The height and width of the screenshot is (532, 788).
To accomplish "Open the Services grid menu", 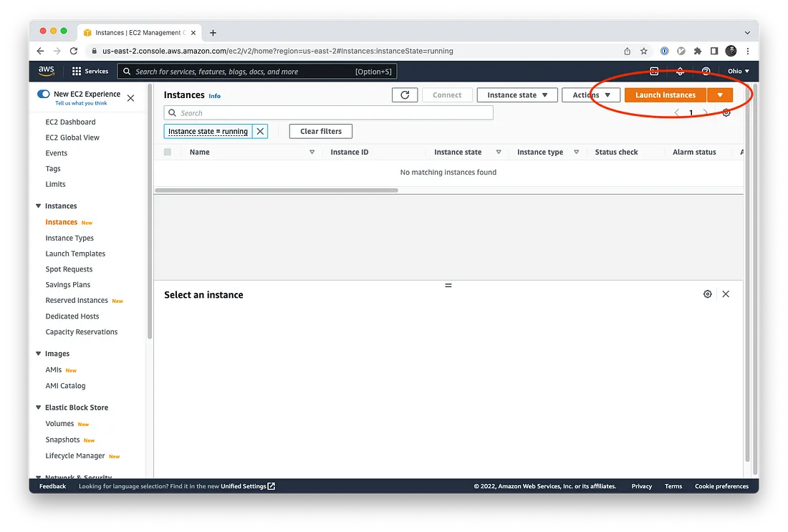I will click(90, 72).
